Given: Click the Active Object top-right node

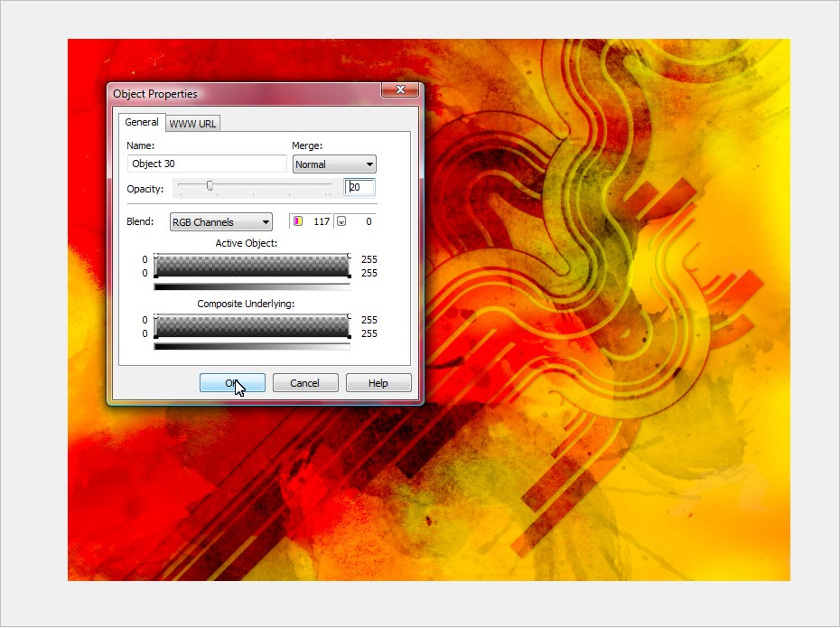Looking at the screenshot, I should (x=349, y=256).
